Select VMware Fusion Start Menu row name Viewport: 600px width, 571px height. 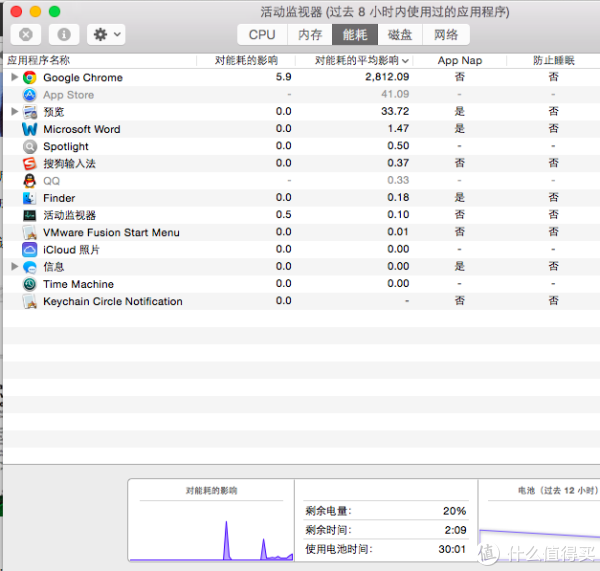click(111, 233)
